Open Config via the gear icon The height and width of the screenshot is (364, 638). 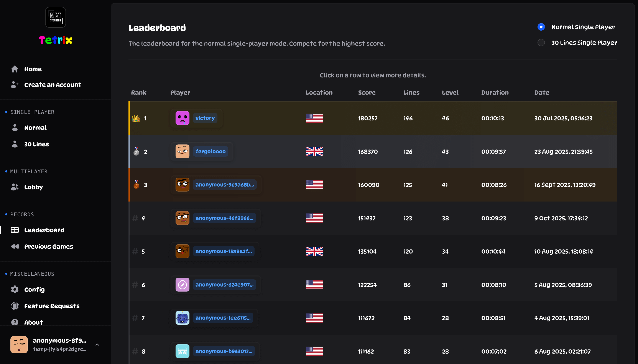(15, 289)
